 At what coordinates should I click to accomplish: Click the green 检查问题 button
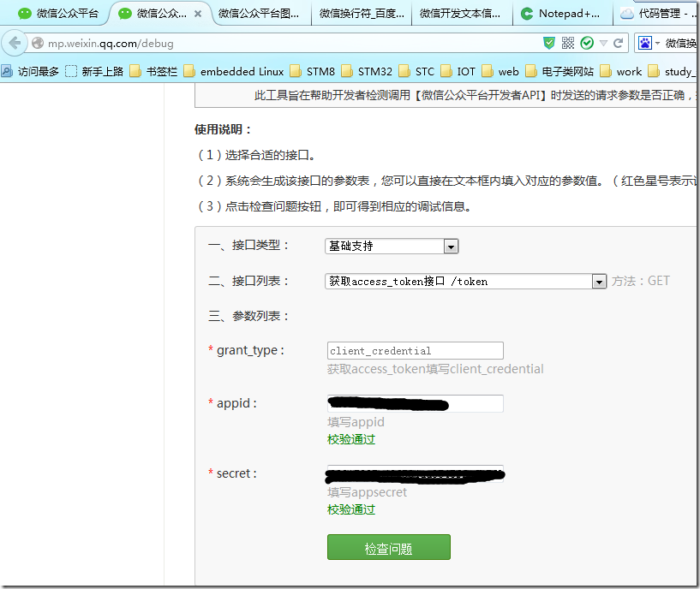pos(389,547)
